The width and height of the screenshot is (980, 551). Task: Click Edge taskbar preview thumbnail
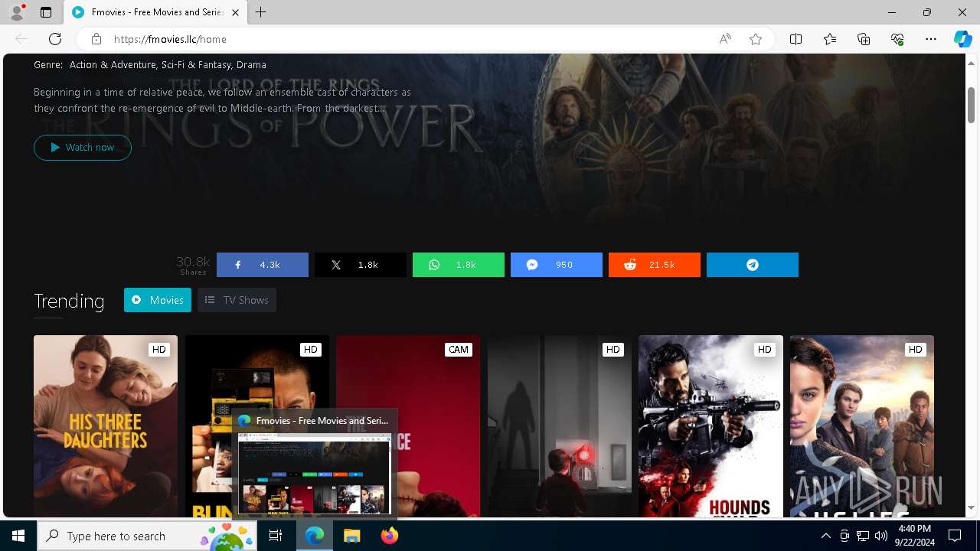pyautogui.click(x=315, y=474)
